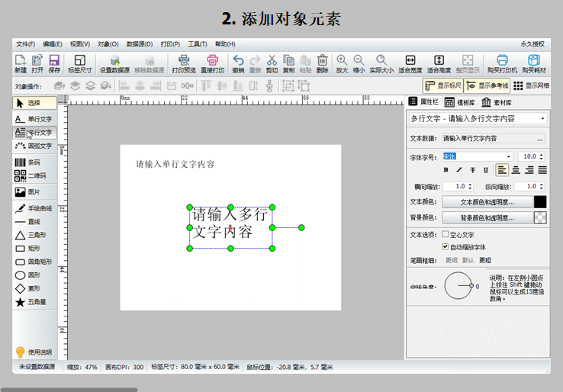Toggle 显示标尺 ruler display
563x392 pixels.
(442, 85)
